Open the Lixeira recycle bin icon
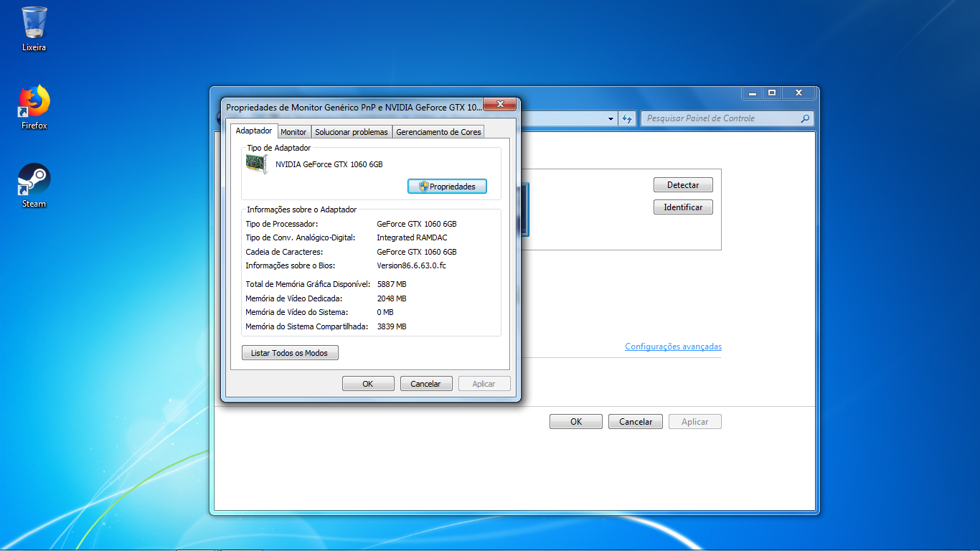The height and width of the screenshot is (551, 980). pyautogui.click(x=34, y=29)
